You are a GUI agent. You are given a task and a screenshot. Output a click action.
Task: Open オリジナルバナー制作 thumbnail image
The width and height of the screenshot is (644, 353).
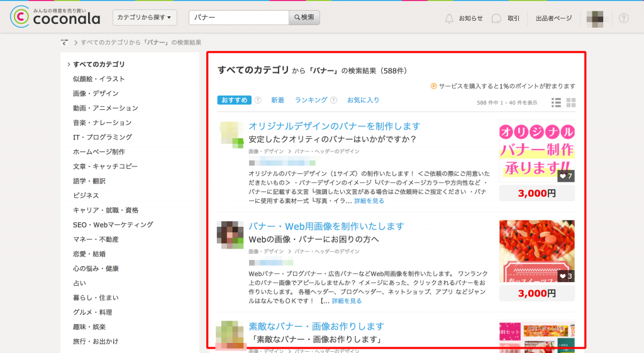(x=537, y=151)
